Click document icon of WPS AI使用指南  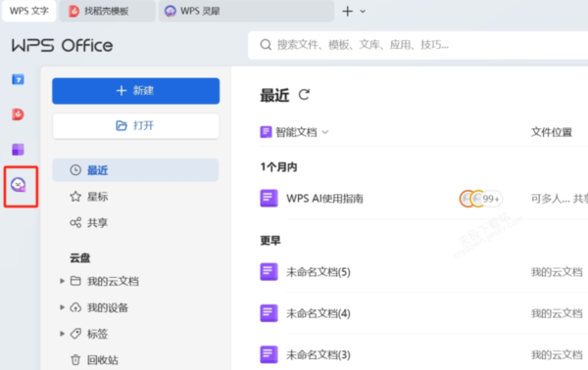pos(269,198)
